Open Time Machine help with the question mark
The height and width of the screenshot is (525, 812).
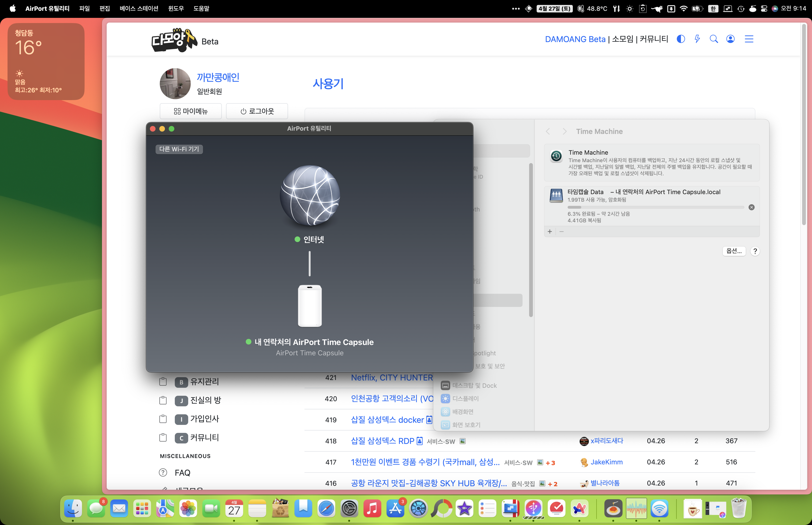click(x=755, y=251)
